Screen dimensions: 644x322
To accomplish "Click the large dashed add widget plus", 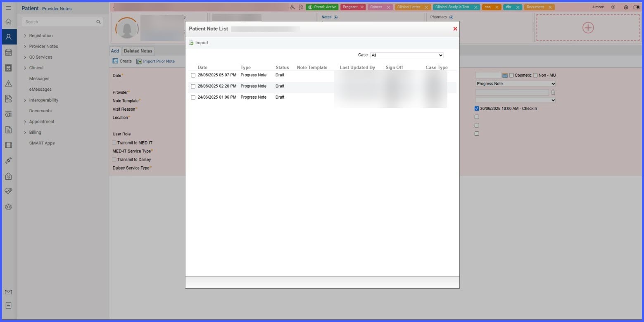I will pyautogui.click(x=588, y=28).
